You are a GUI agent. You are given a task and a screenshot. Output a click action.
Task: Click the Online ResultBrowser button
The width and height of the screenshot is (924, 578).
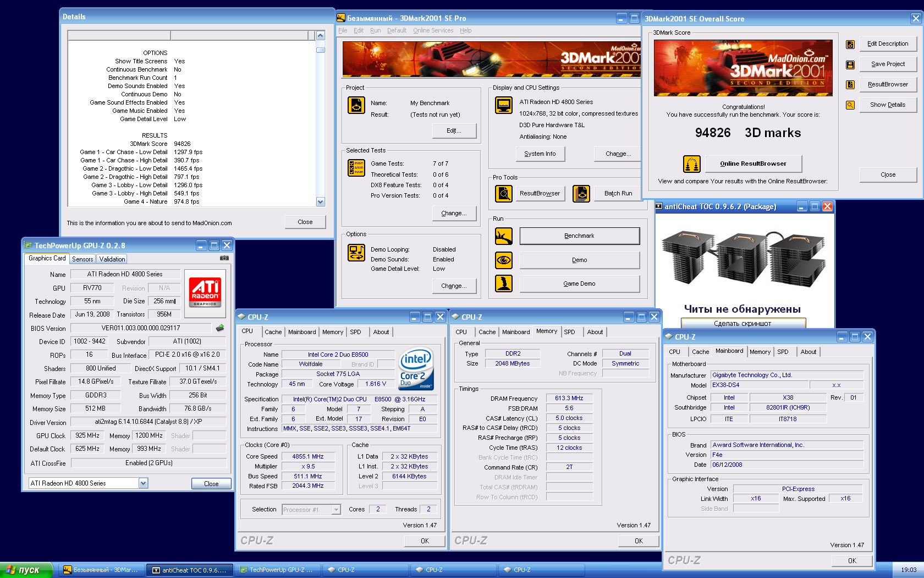[x=753, y=164]
